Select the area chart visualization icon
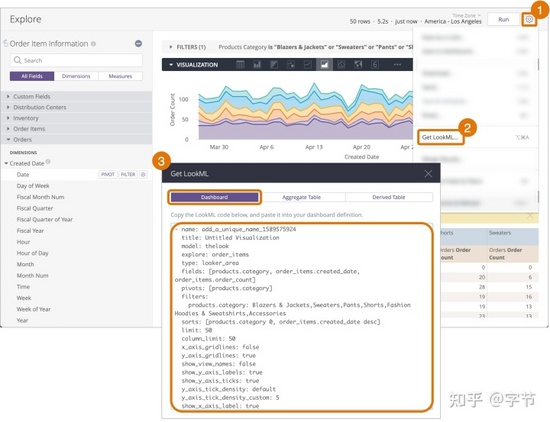This screenshot has width=550, height=422. pos(324,65)
